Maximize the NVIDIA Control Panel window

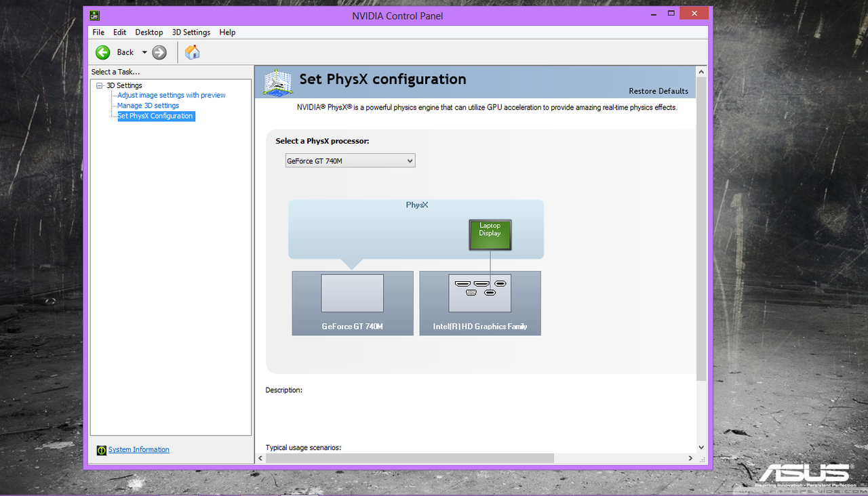click(x=671, y=13)
